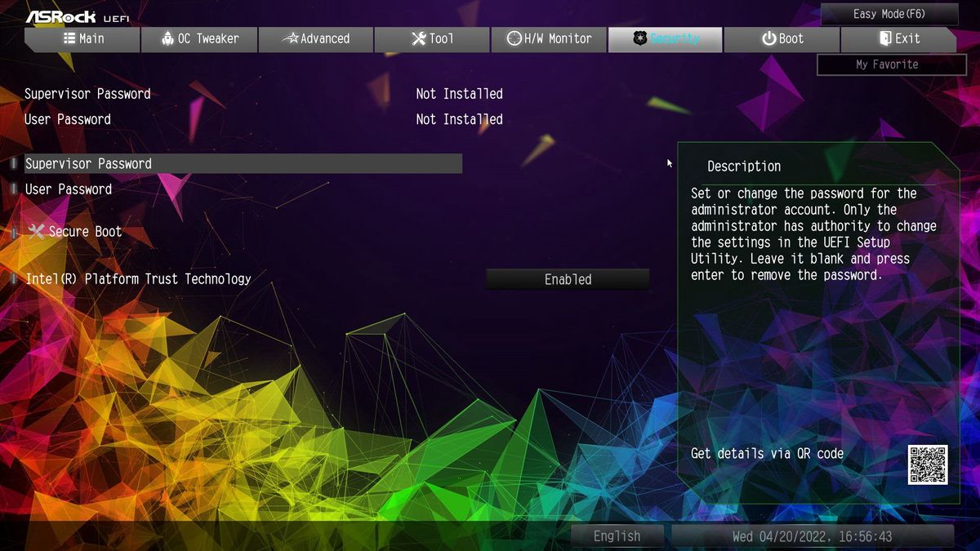
Task: Switch to Easy Mode(F6)
Action: (889, 14)
